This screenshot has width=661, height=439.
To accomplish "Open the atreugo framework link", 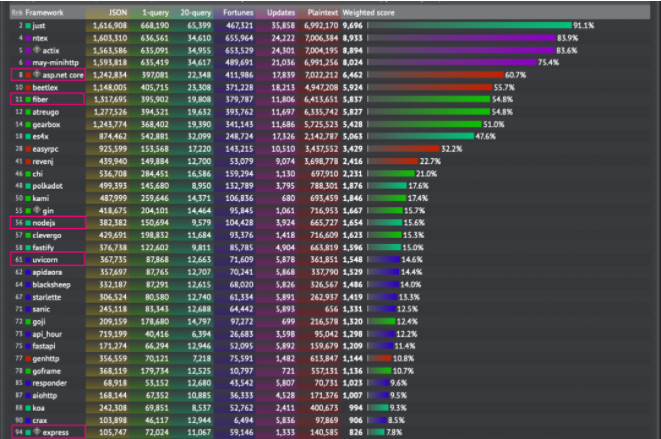I will (46, 112).
